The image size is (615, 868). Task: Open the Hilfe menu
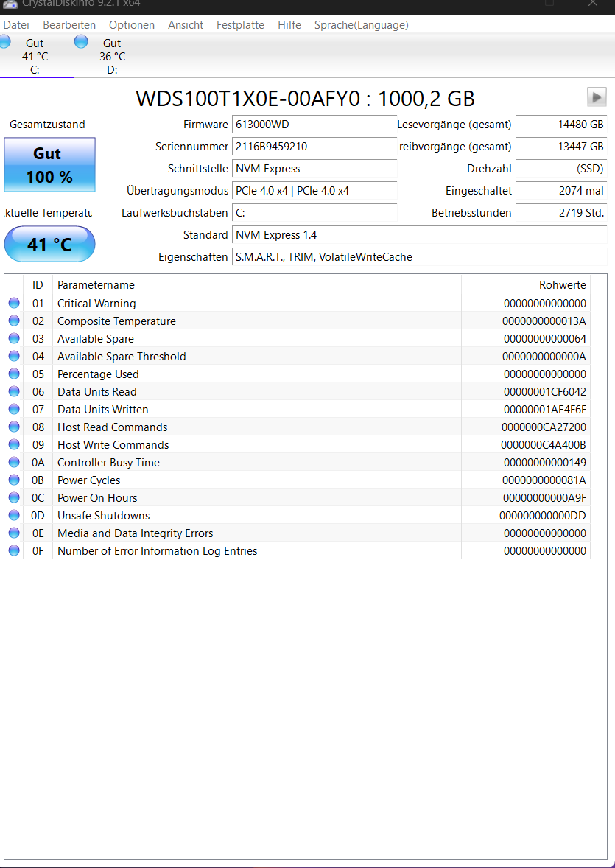[289, 25]
